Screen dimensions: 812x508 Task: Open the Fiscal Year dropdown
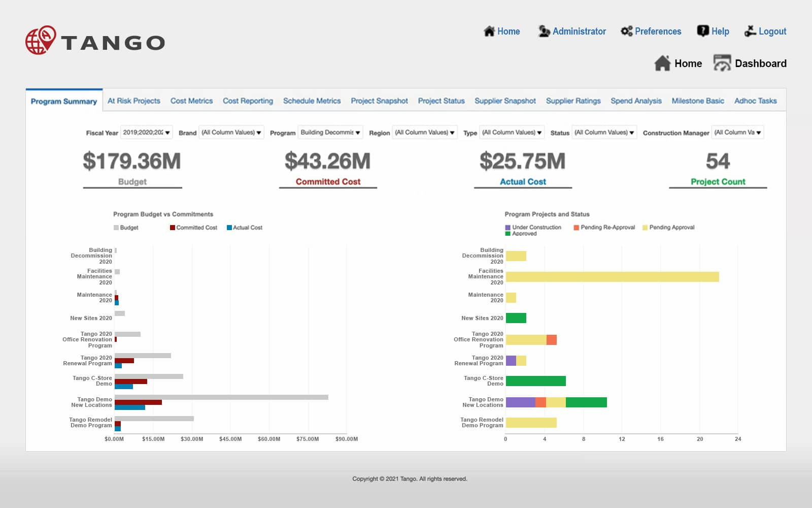[147, 133]
